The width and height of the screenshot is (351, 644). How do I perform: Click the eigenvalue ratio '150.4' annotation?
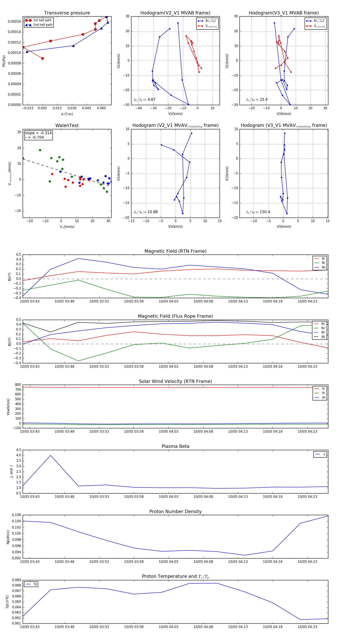pyautogui.click(x=258, y=212)
